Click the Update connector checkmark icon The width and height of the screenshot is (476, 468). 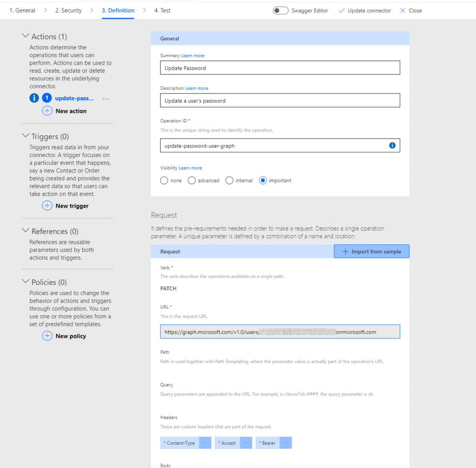click(342, 11)
